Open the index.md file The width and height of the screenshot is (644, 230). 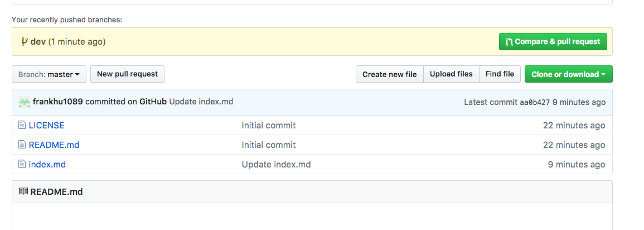coord(47,165)
